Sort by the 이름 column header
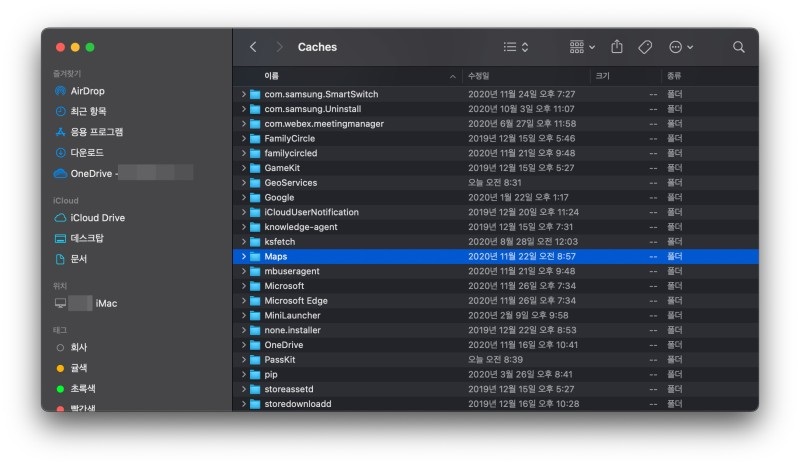800x466 pixels. [x=272, y=76]
